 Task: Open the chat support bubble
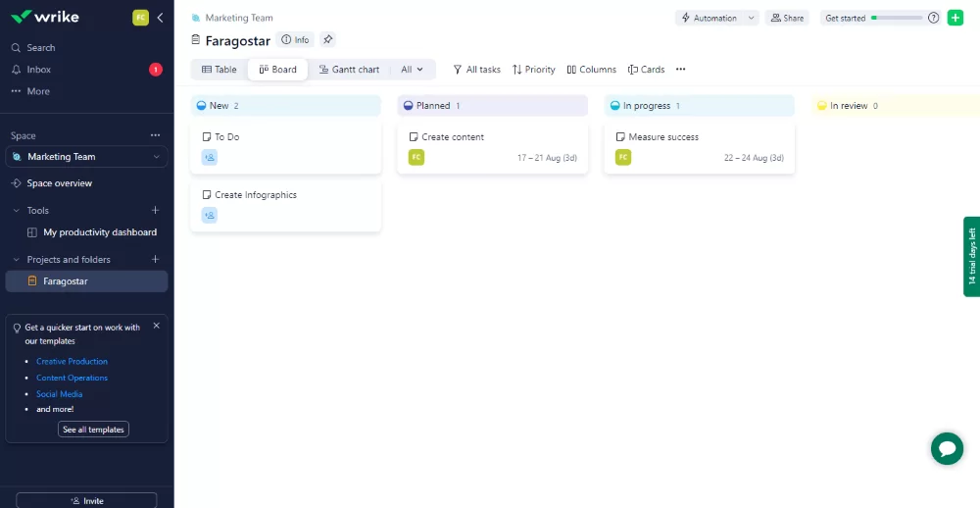pos(947,448)
